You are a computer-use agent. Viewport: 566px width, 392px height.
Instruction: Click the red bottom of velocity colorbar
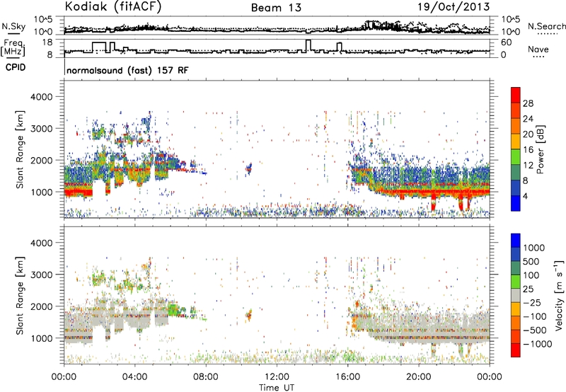click(516, 350)
